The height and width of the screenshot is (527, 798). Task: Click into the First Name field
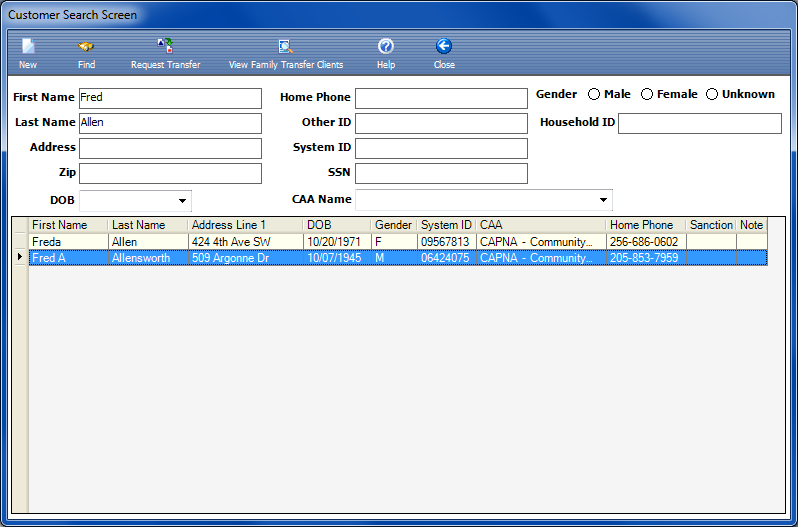pyautogui.click(x=170, y=98)
